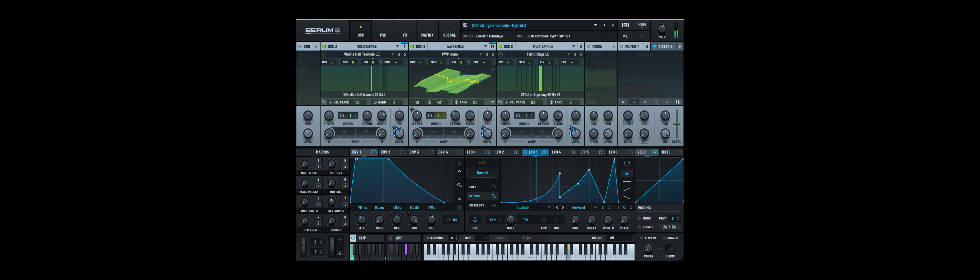Switch to the GLOBAL tab
This screenshot has height=280, width=980.
(449, 31)
